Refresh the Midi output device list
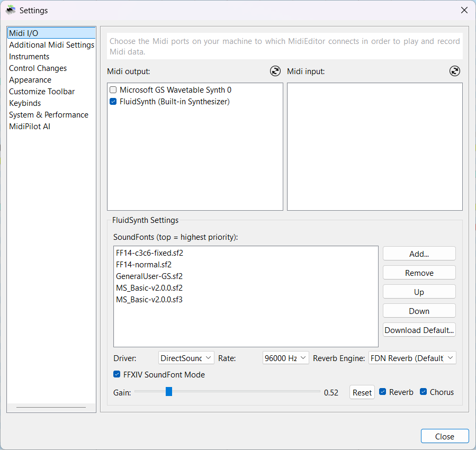The width and height of the screenshot is (476, 450). click(x=275, y=71)
